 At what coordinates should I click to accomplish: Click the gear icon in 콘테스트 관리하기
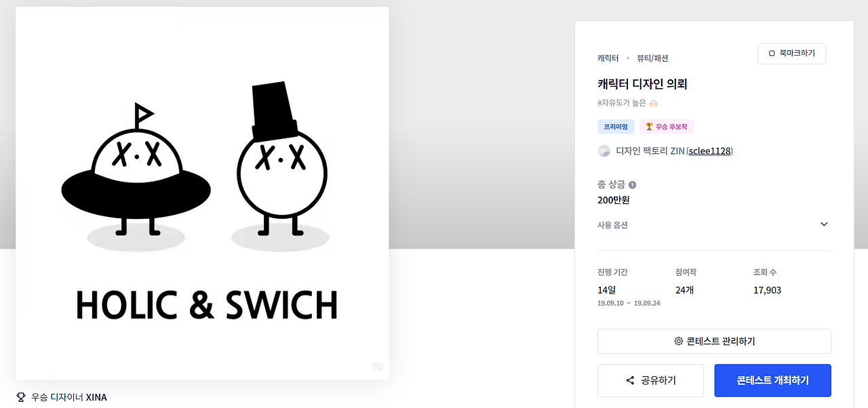[678, 341]
